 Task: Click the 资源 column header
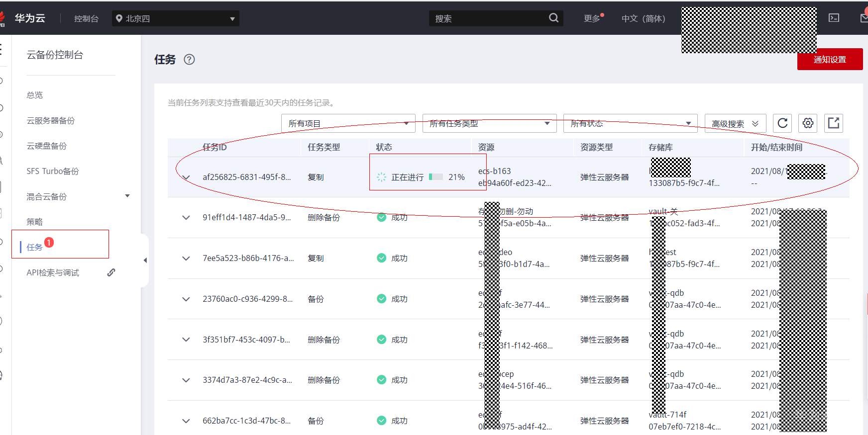click(486, 147)
